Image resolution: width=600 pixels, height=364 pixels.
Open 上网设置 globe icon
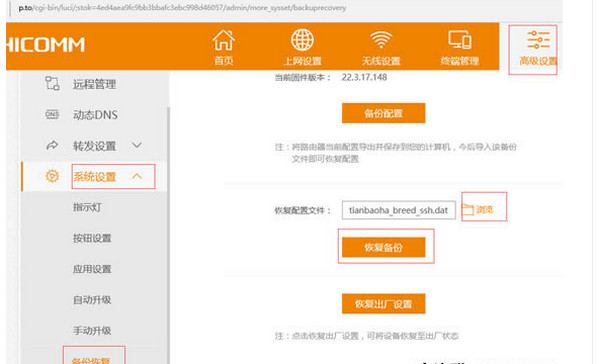pos(302,39)
